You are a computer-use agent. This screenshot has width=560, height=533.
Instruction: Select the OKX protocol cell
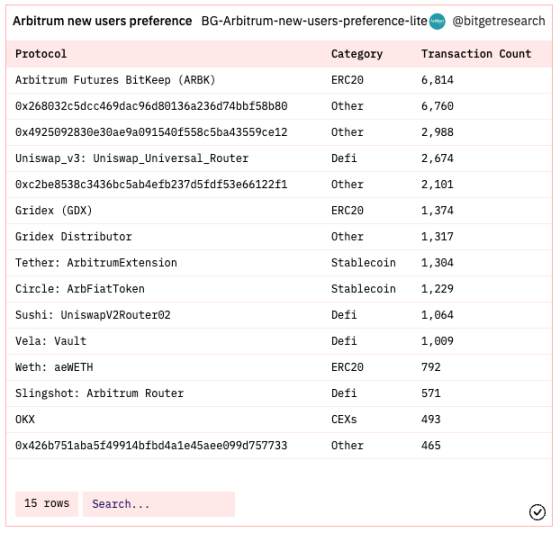coord(25,419)
